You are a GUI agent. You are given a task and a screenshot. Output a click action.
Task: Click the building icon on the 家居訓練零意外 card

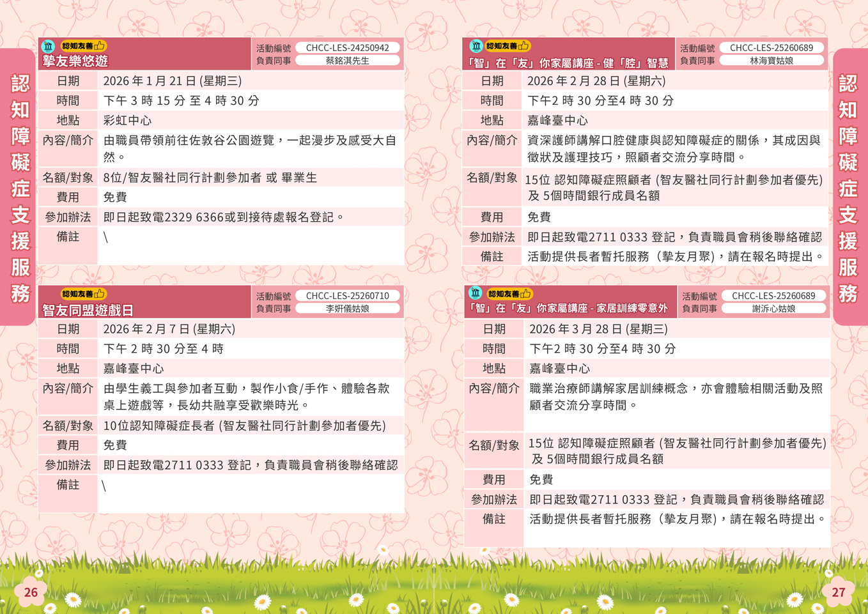476,293
